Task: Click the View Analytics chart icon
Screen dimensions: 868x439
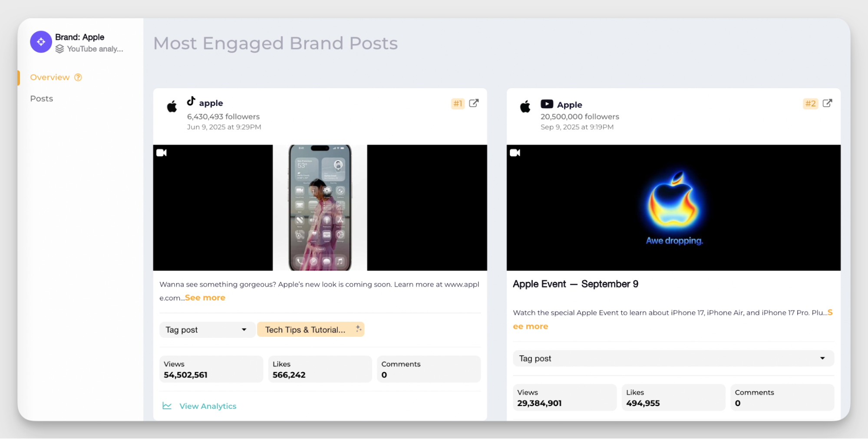Action: (x=167, y=406)
